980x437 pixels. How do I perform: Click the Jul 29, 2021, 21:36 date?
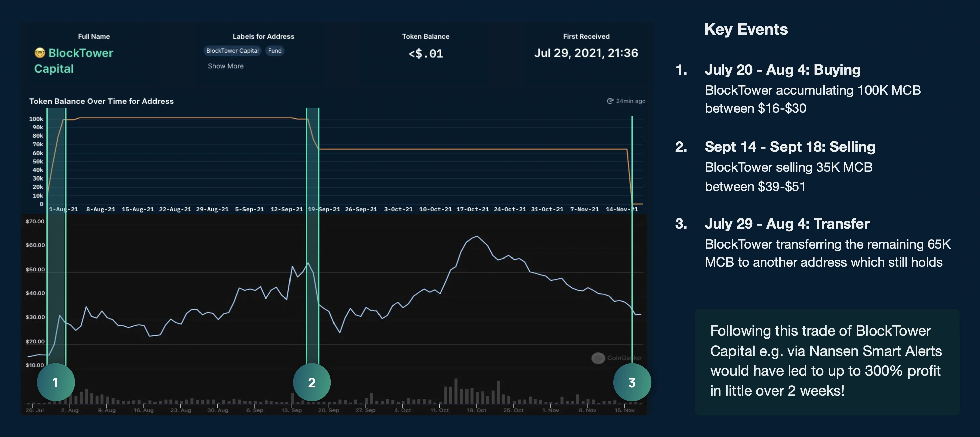click(x=586, y=53)
